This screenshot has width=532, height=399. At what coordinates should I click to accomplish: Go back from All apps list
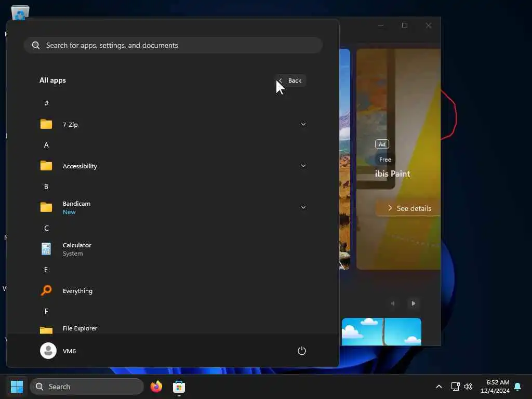(x=291, y=81)
